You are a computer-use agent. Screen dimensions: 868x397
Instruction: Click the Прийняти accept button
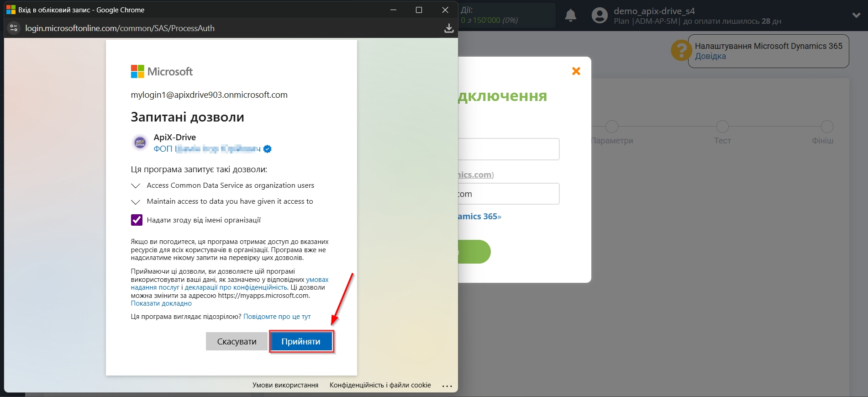(x=301, y=341)
